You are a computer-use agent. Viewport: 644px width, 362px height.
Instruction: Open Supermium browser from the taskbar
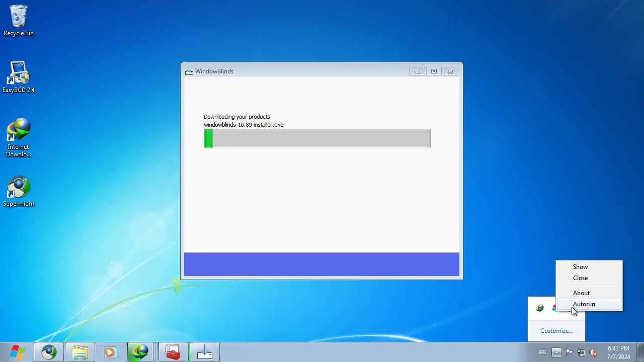pos(49,352)
